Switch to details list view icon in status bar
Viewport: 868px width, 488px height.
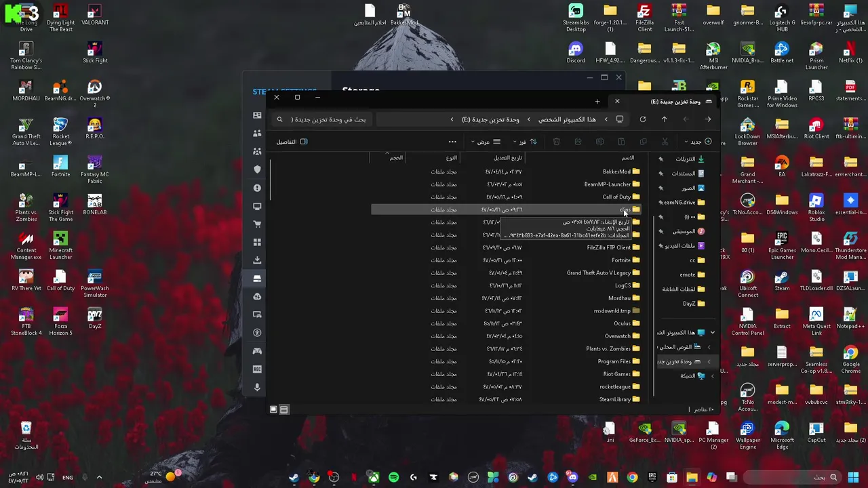tap(284, 409)
